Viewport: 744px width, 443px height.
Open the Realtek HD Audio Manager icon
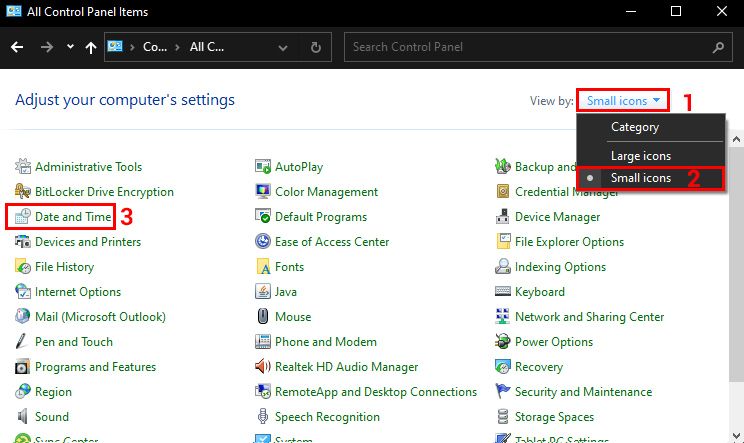pyautogui.click(x=262, y=367)
